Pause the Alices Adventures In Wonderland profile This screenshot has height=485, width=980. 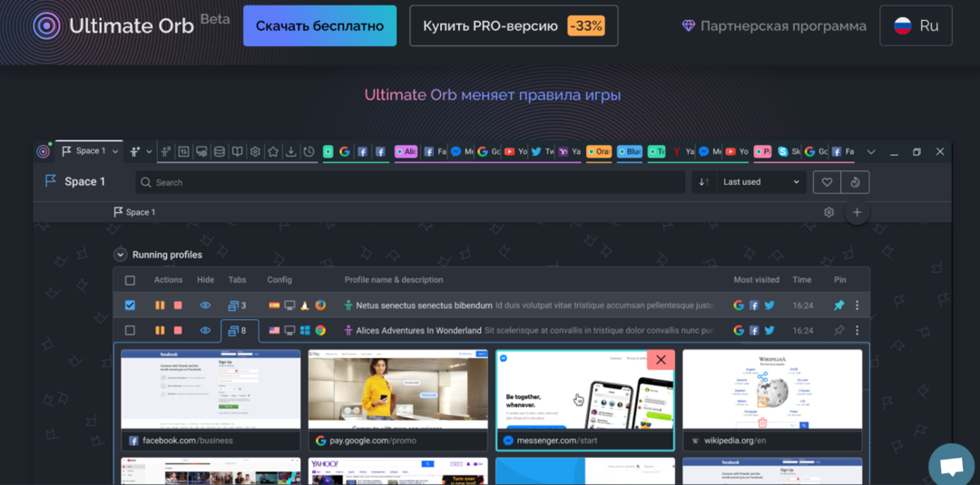160,330
